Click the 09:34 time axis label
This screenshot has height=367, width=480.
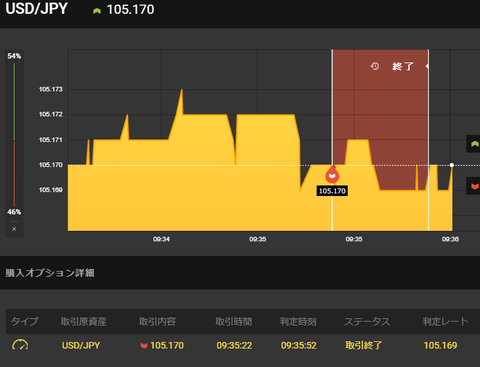point(161,239)
